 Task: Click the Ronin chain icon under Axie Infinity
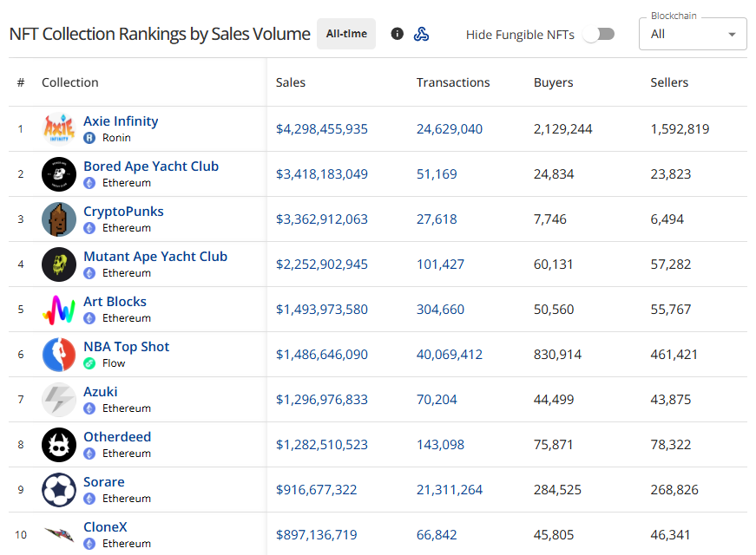(89, 138)
